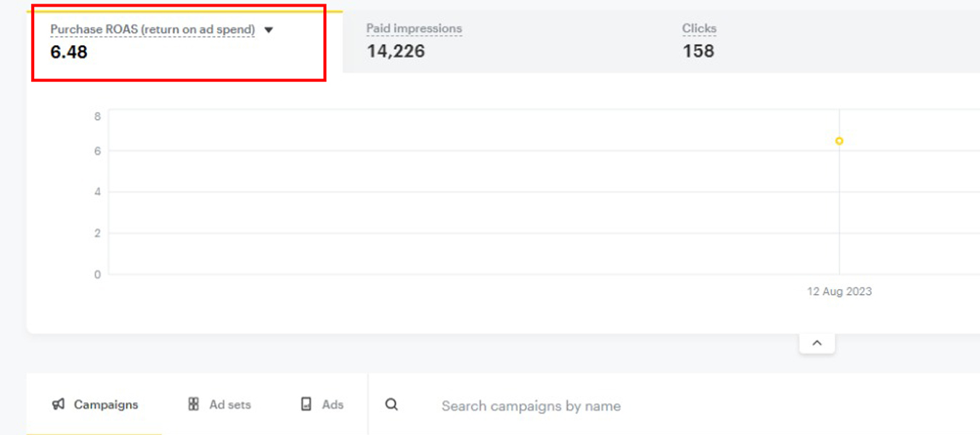
Task: Click the 12 Aug 2023 axis date
Action: click(839, 291)
